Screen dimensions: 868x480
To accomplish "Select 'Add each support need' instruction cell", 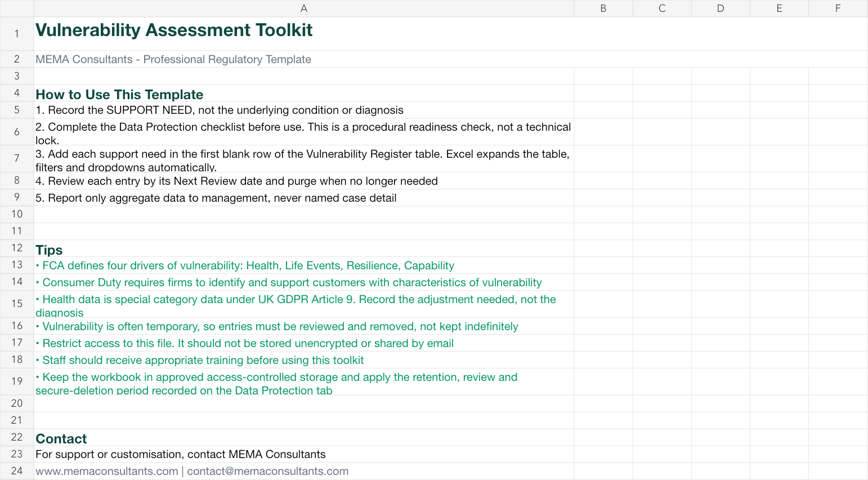I will click(x=304, y=159).
